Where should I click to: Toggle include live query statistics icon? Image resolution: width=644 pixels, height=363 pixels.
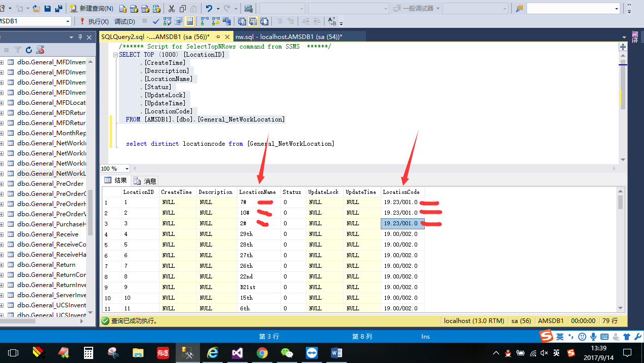(x=215, y=21)
